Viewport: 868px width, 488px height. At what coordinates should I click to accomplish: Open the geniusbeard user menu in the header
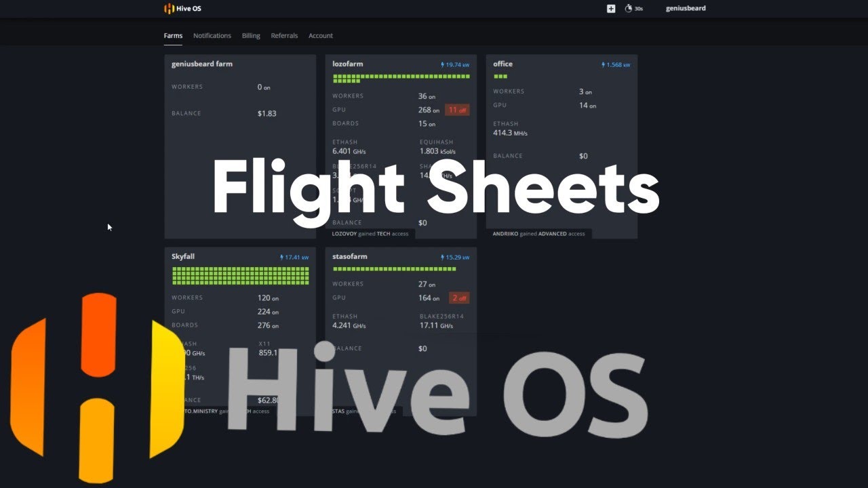(x=686, y=8)
